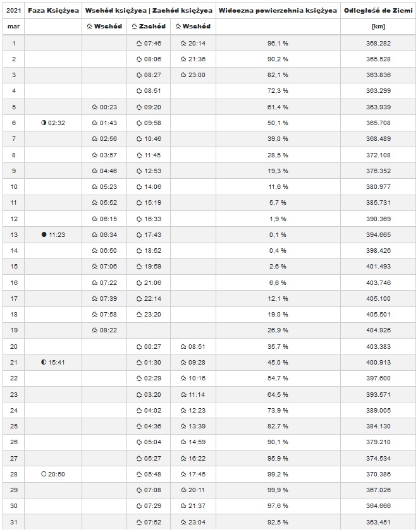Viewport: 418px width, 532px height.
Task: Click the 2021 year header cell
Action: pos(13,11)
